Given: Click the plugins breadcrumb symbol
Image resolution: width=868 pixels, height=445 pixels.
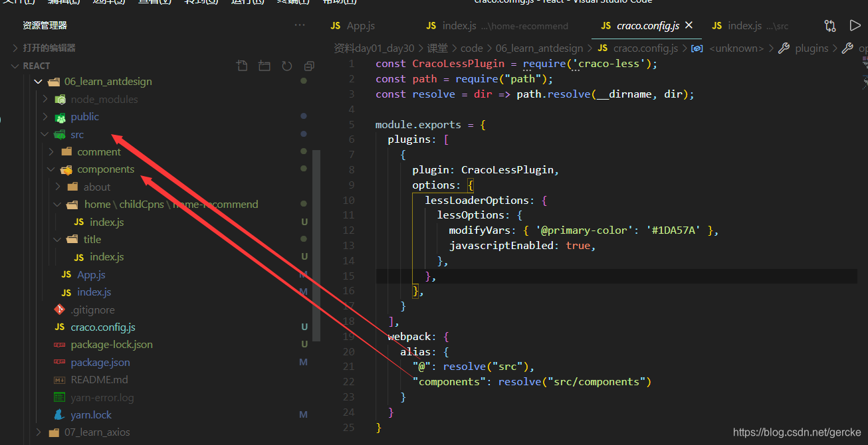Looking at the screenshot, I should pyautogui.click(x=812, y=48).
